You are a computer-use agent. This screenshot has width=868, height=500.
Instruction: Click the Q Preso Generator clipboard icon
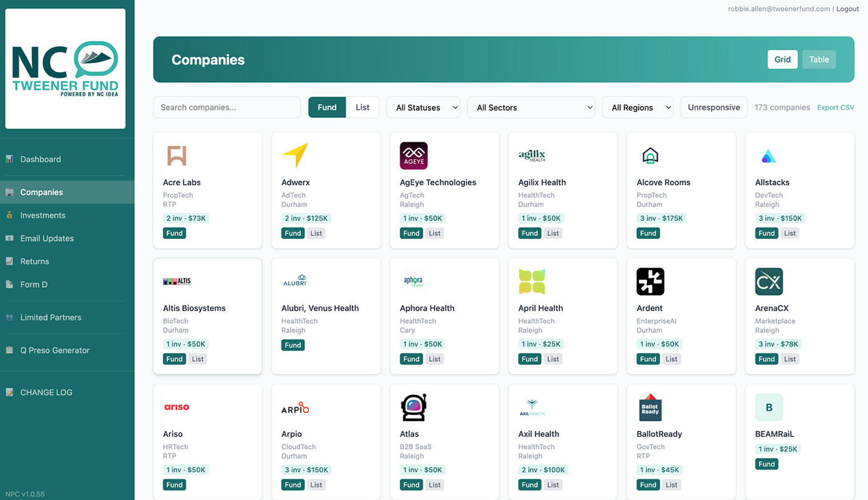pyautogui.click(x=10, y=350)
